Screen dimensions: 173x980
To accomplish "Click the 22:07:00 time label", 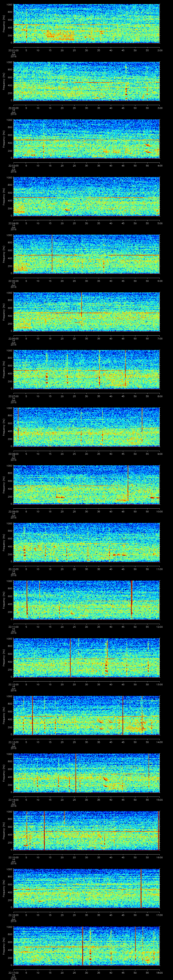I will pyautogui.click(x=13, y=396).
